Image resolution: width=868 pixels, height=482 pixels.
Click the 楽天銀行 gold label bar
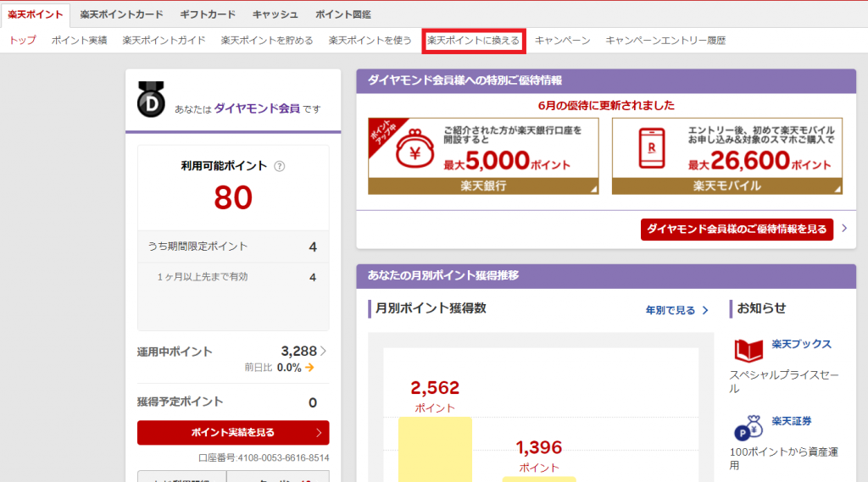483,186
